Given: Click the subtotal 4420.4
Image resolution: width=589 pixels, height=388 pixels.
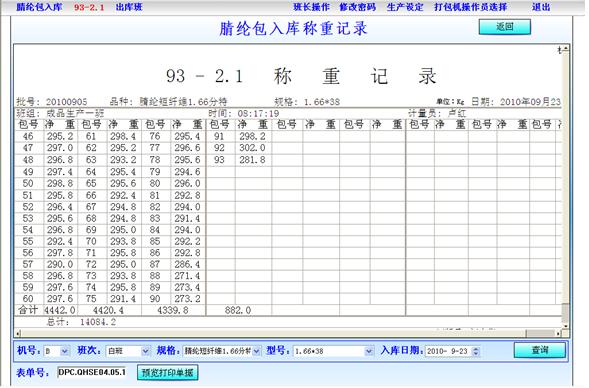Looking at the screenshot, I should tap(108, 310).
